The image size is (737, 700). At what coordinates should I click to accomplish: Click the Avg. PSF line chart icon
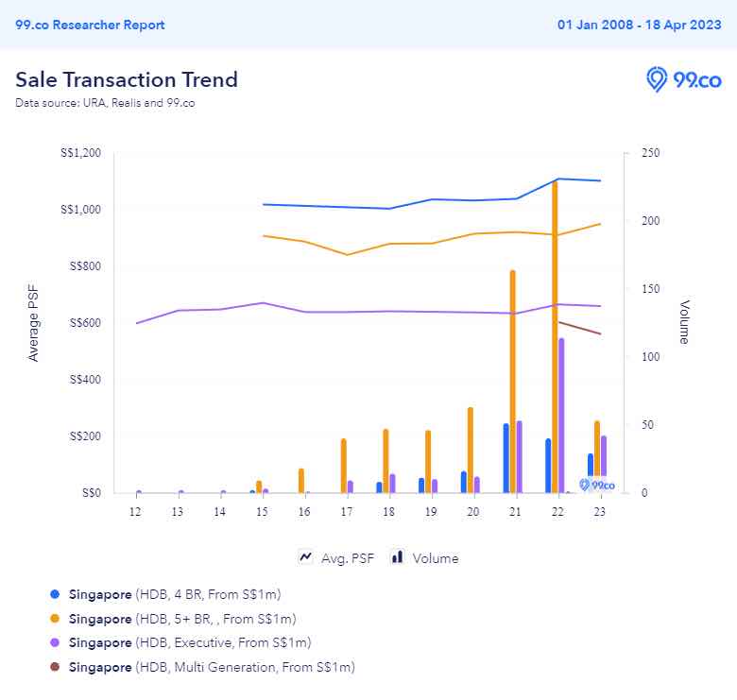point(305,557)
